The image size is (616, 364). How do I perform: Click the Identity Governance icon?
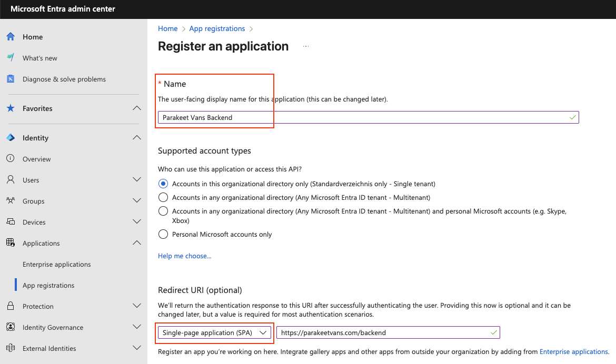pyautogui.click(x=11, y=327)
